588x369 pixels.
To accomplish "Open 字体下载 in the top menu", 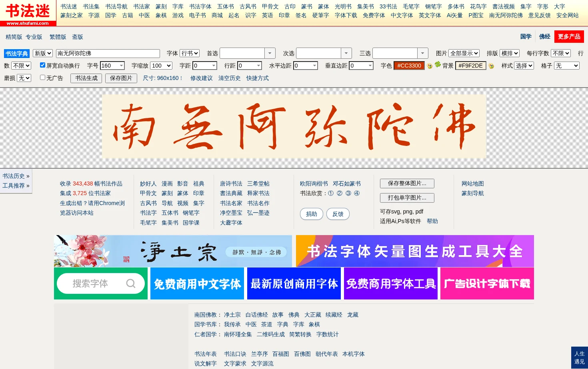I will point(346,15).
